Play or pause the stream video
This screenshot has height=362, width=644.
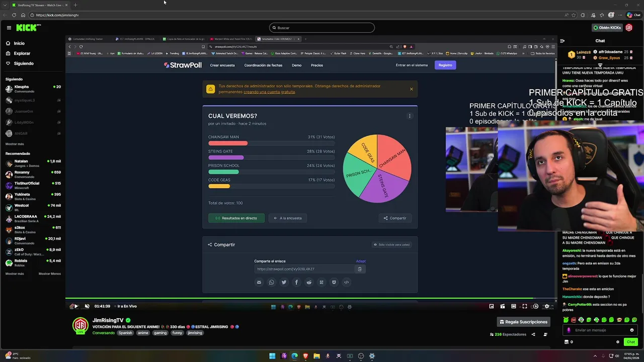coord(76,306)
